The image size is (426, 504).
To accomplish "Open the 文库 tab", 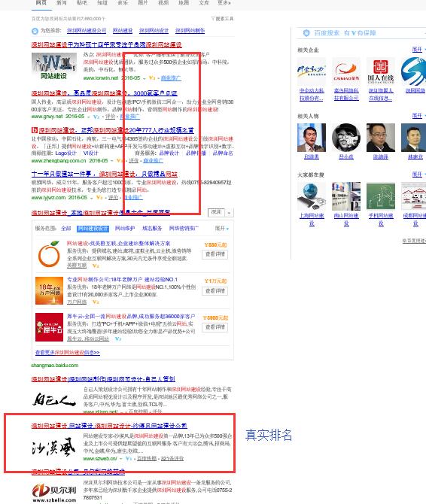I will click(x=204, y=2).
